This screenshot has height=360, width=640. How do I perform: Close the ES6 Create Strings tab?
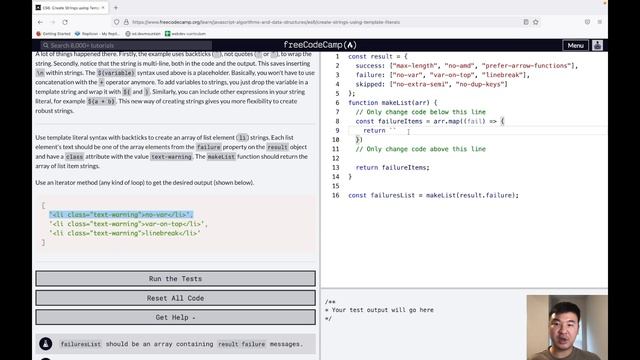[103, 8]
